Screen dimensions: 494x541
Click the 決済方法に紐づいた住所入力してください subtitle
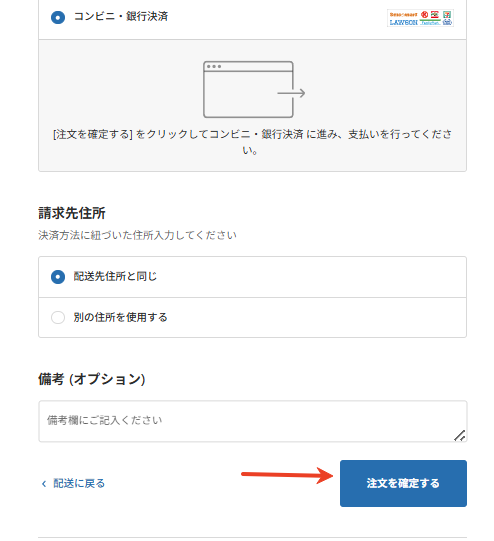137,235
